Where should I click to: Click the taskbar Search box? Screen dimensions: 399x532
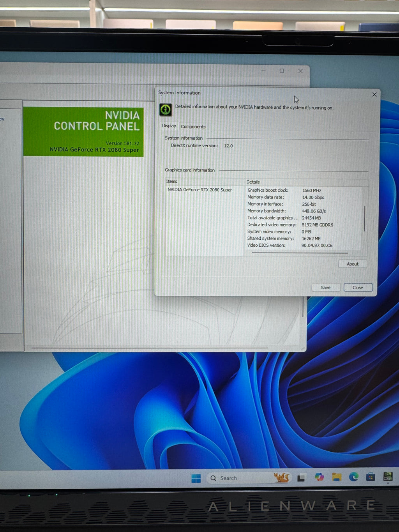click(x=250, y=478)
